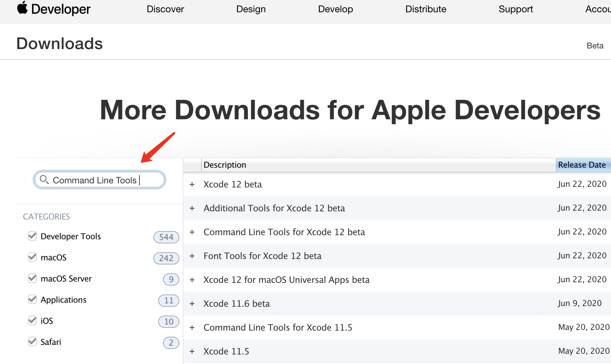Sort by the Release Date column header

(583, 165)
